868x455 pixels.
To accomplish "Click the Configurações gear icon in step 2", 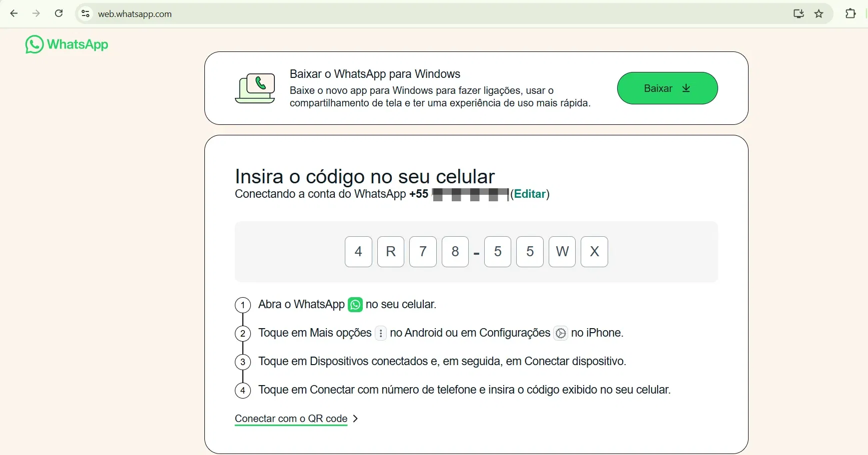I will coord(561,333).
